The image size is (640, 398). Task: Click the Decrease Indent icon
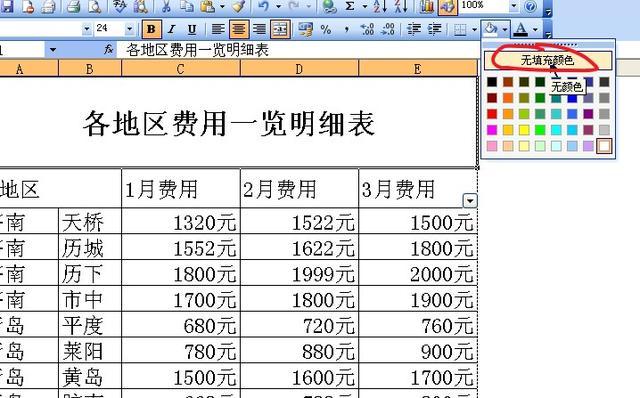pyautogui.click(x=414, y=29)
